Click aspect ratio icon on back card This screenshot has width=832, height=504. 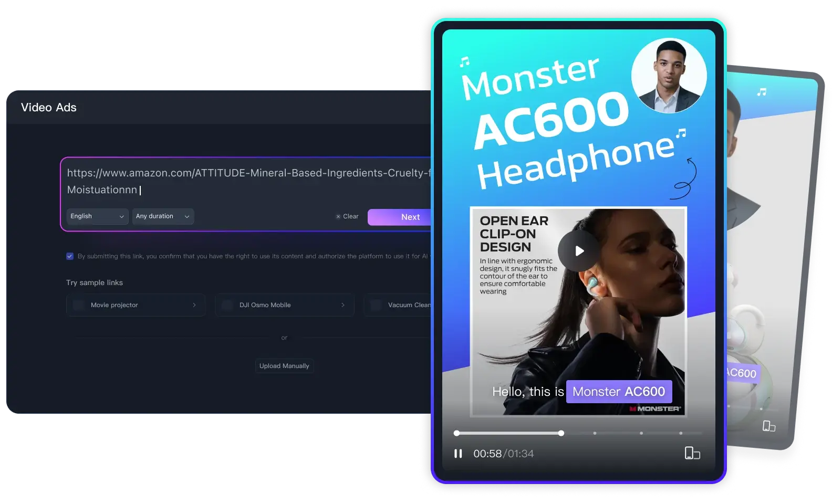[x=768, y=426]
